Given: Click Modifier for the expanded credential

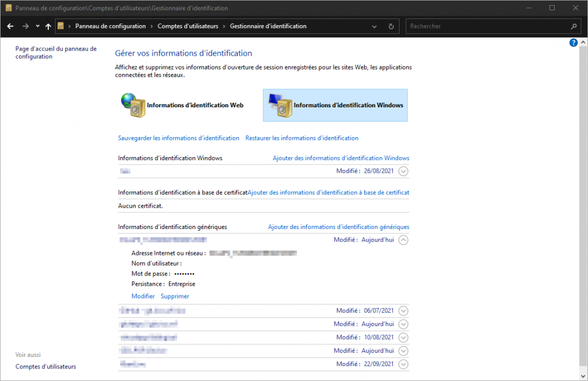Looking at the screenshot, I should (143, 296).
